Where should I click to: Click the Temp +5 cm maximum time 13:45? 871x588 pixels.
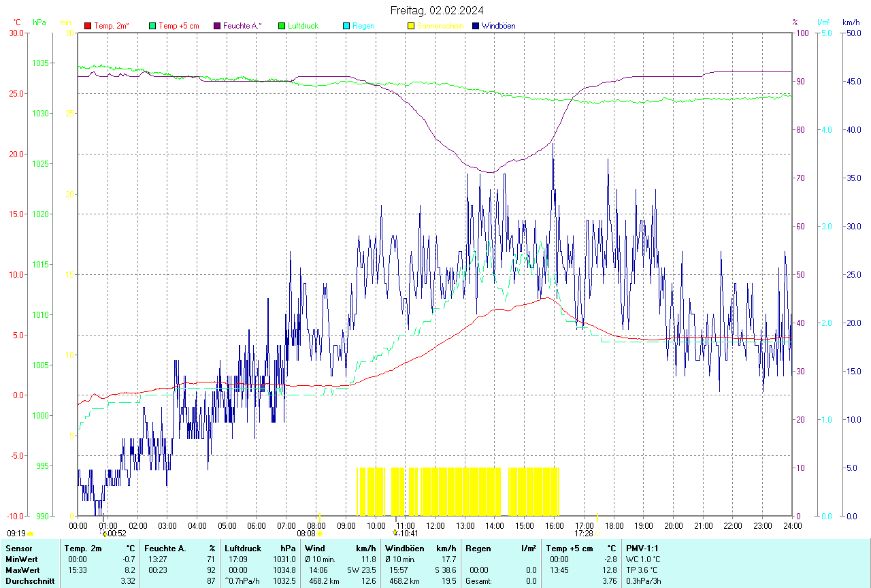click(x=559, y=570)
